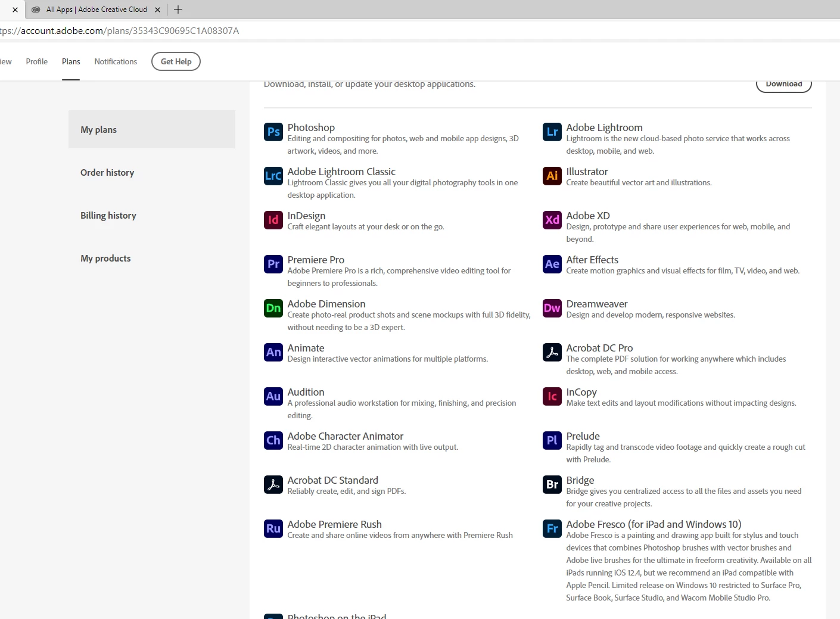
Task: Open the Plans tab
Action: (71, 61)
